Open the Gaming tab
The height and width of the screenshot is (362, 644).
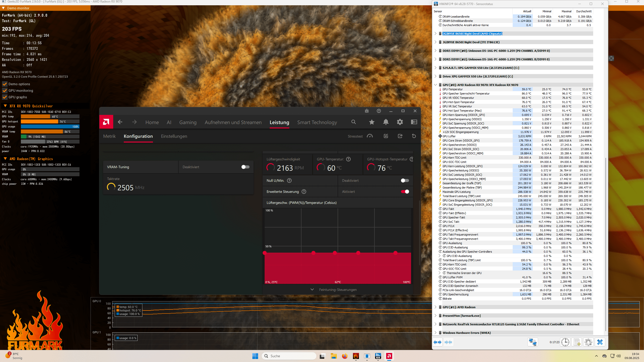tap(188, 122)
